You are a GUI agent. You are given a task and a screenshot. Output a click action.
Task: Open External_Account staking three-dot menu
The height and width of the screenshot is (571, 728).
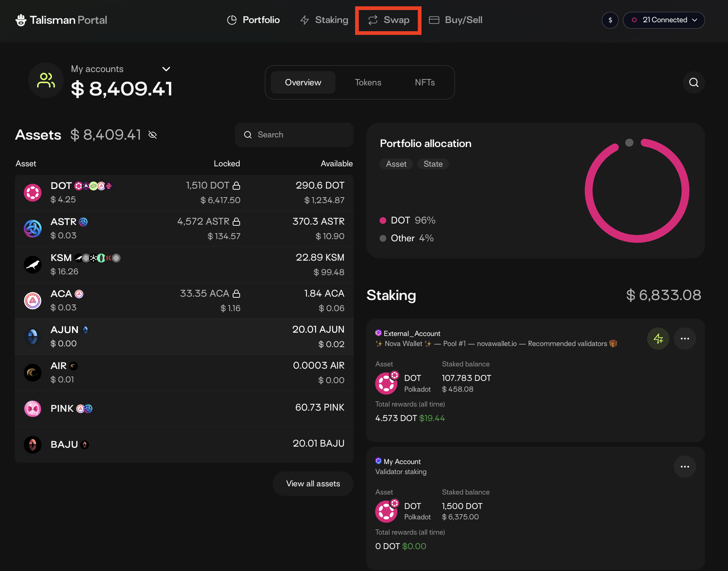click(685, 339)
